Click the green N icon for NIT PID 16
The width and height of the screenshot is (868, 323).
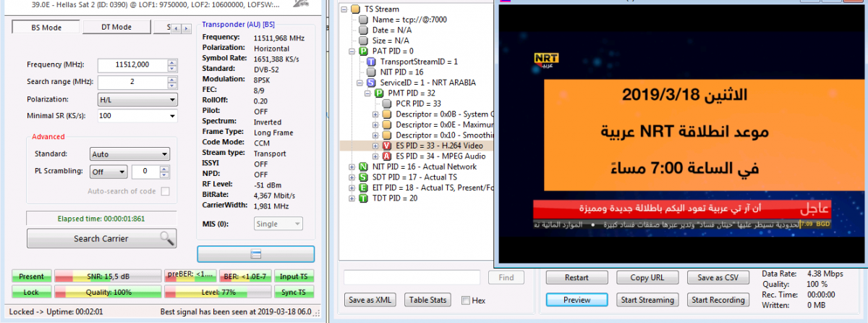[x=363, y=167]
